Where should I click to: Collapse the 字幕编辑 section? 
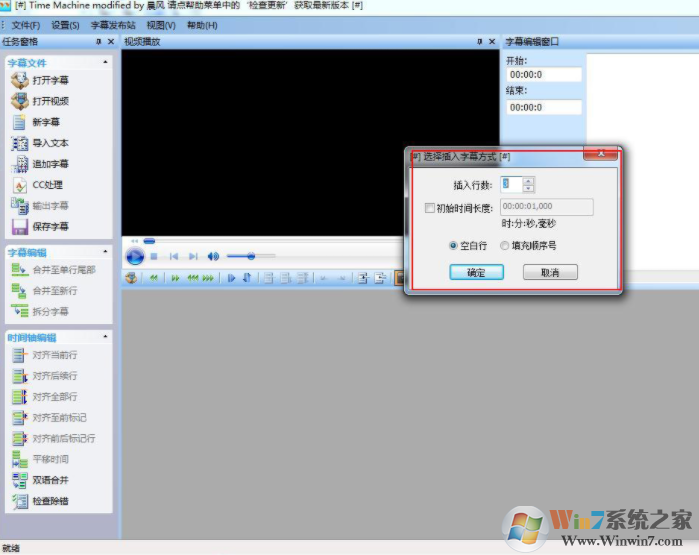tap(105, 251)
